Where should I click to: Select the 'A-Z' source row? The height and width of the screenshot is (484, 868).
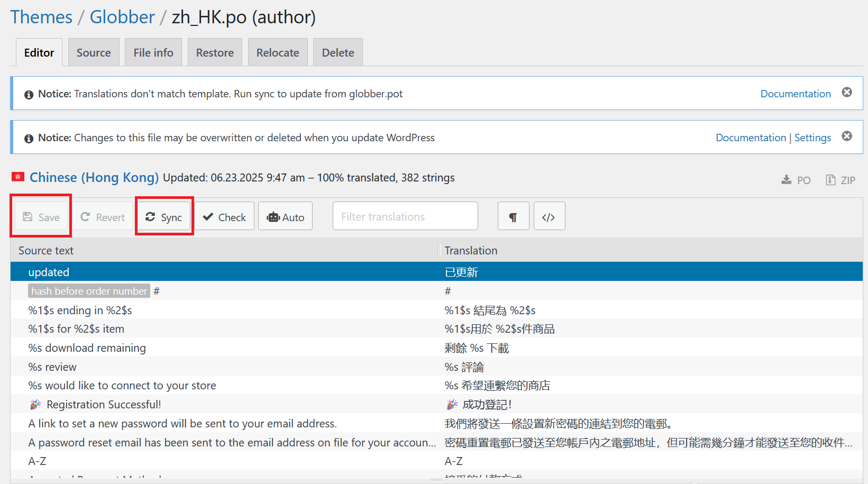(436, 461)
